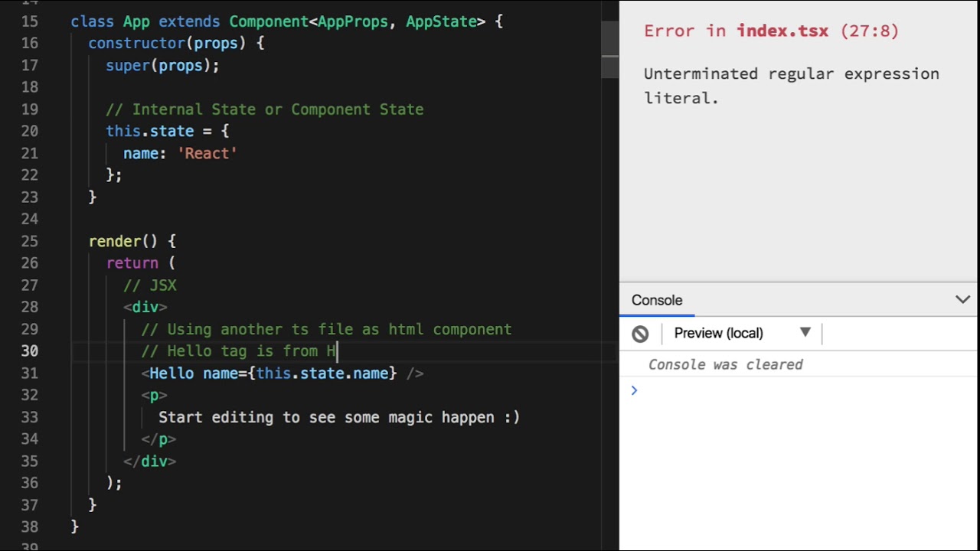Image resolution: width=980 pixels, height=551 pixels.
Task: Select the Console tab
Action: (657, 300)
